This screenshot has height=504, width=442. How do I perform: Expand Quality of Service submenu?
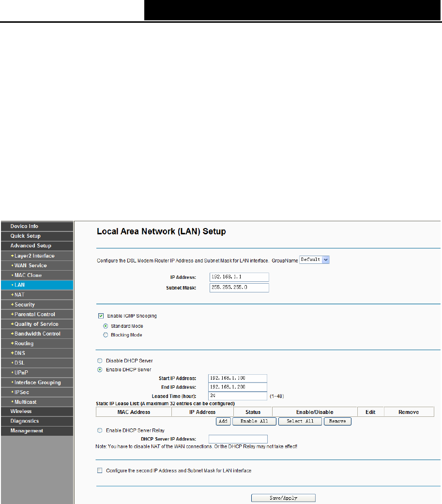click(x=36, y=324)
